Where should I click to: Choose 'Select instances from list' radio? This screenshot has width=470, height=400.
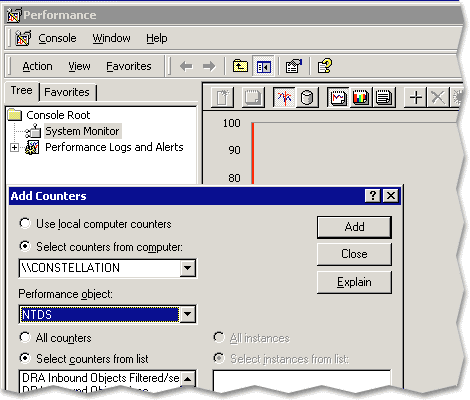(219, 358)
